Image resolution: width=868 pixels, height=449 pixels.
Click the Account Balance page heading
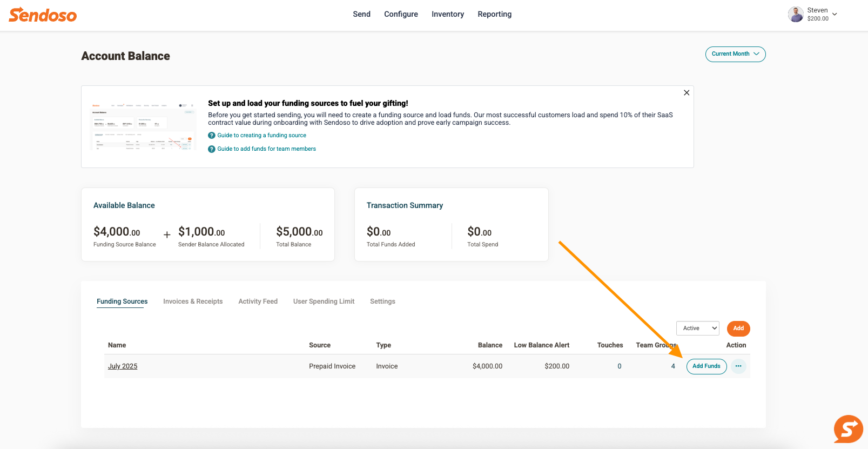coord(125,56)
